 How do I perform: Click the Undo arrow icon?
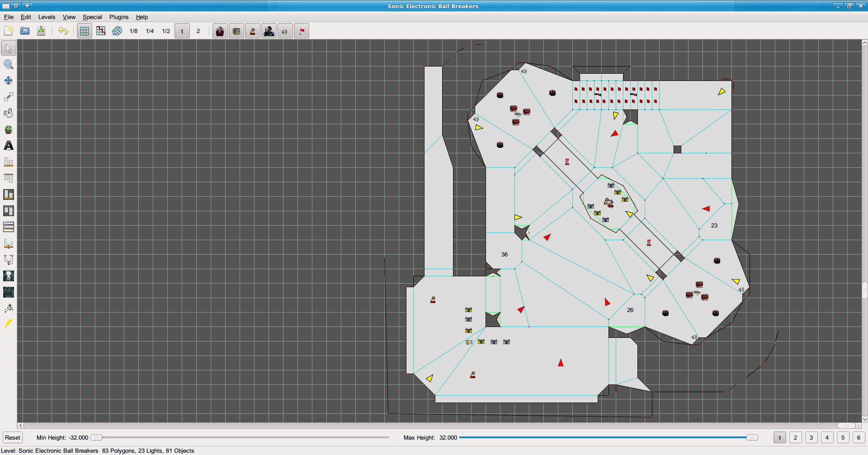[x=63, y=31]
